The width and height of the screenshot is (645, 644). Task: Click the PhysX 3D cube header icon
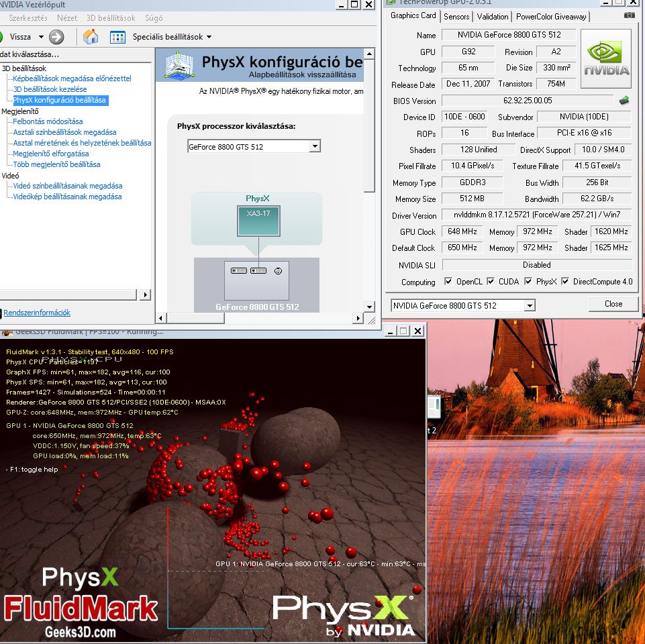179,65
